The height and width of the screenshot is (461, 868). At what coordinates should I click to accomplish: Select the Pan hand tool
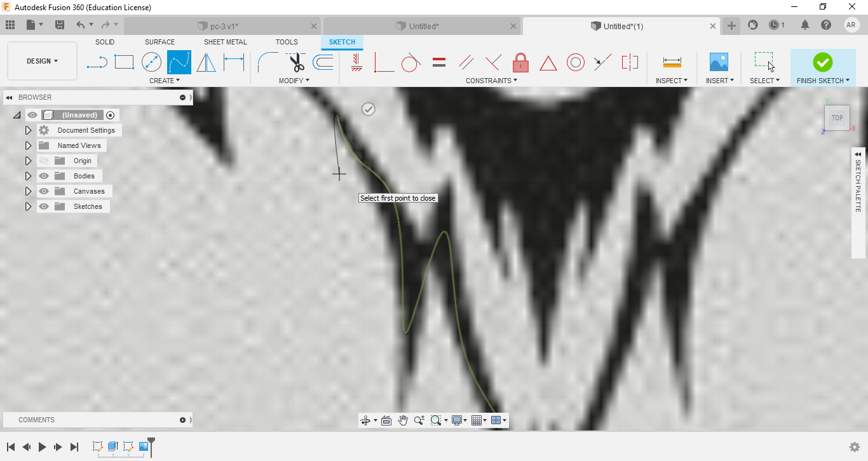[x=403, y=420]
